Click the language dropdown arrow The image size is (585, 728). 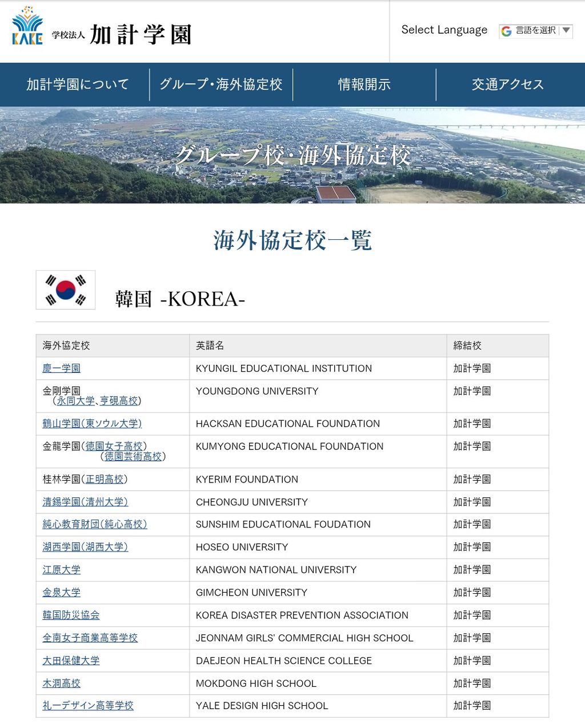click(x=566, y=30)
